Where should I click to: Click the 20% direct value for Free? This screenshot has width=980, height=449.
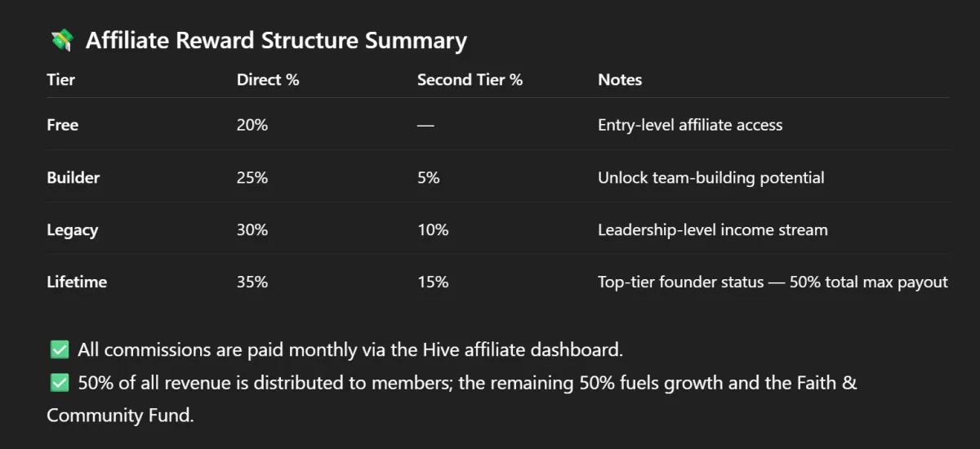pyautogui.click(x=252, y=125)
